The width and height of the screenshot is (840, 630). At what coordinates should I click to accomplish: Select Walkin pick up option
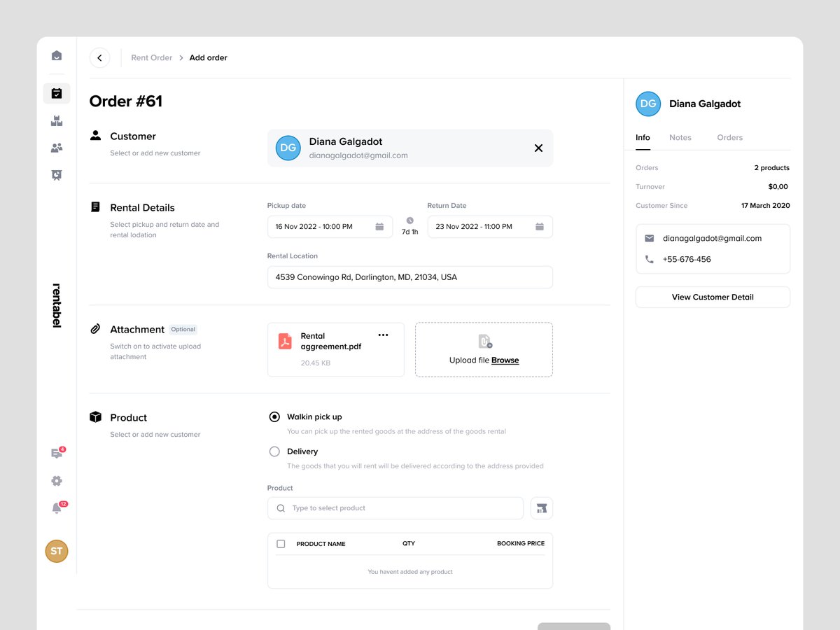pos(274,416)
